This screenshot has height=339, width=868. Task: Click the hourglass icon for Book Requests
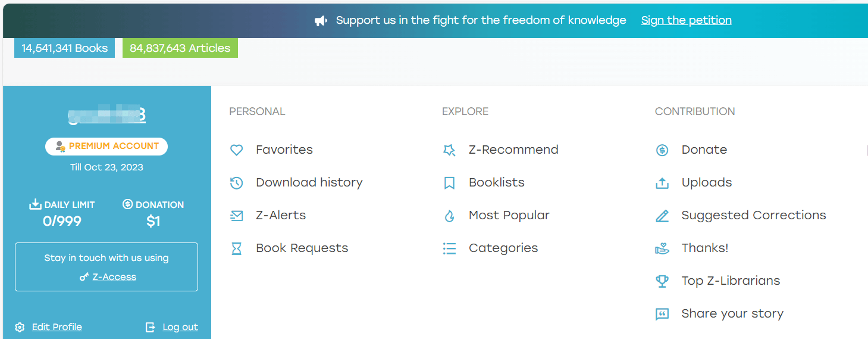coord(237,248)
